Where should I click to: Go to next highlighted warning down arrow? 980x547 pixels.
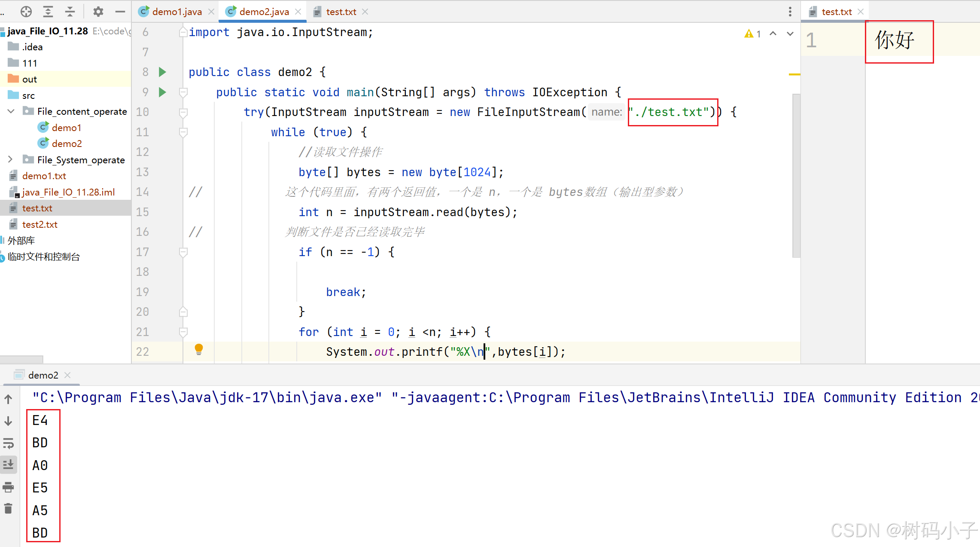click(790, 34)
